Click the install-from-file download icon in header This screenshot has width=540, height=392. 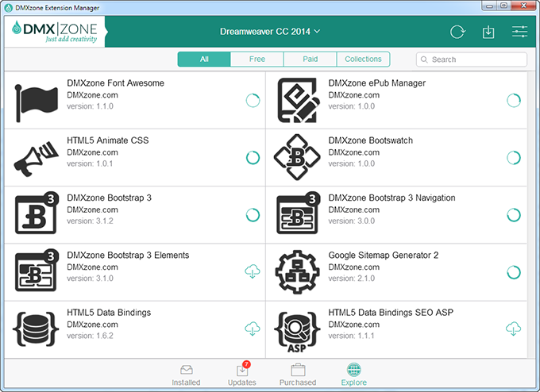pos(488,32)
